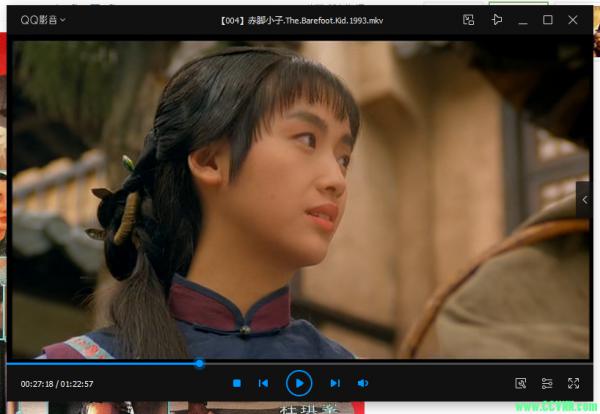600x414 pixels.
Task: Enter fullscreen mode
Action: [574, 383]
